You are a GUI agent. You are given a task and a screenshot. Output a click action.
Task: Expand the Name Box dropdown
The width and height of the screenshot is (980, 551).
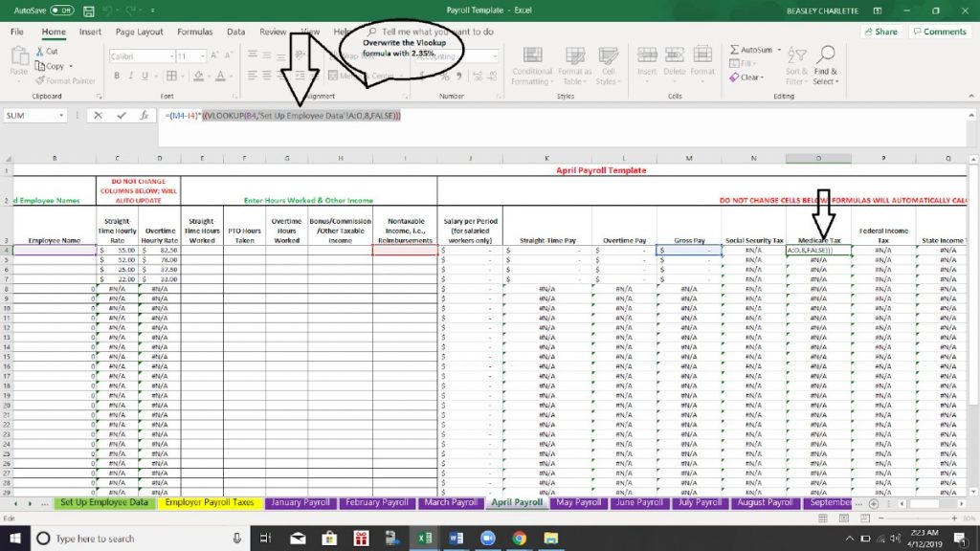point(60,115)
